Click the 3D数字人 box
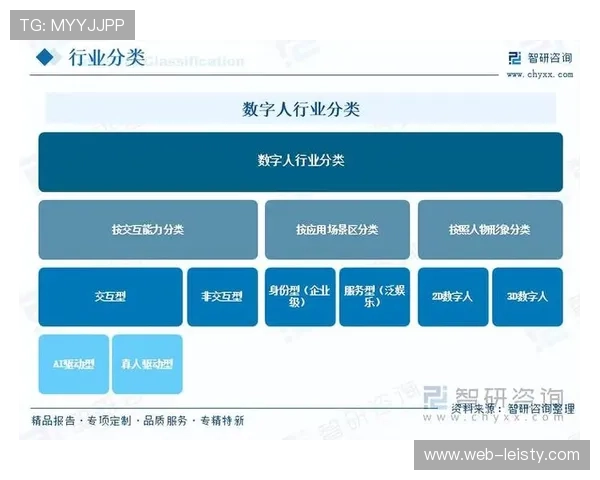Viewport: 600px width, 480px height. pyautogui.click(x=528, y=297)
